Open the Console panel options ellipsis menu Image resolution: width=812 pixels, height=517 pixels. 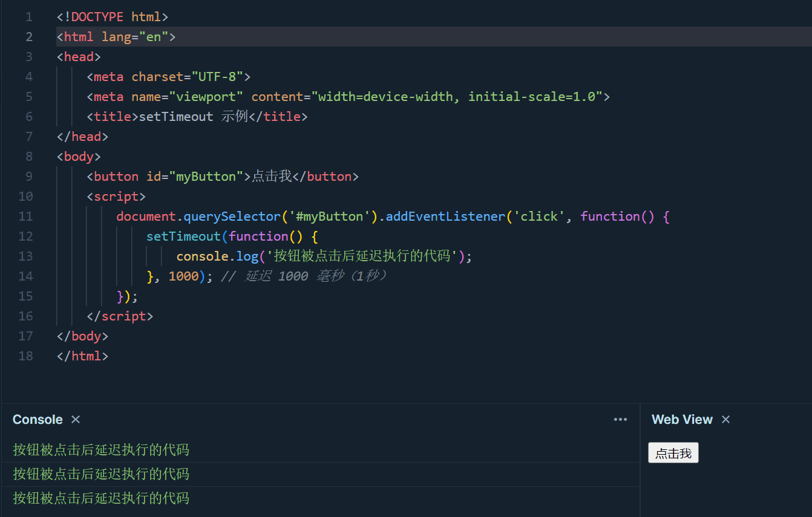pyautogui.click(x=620, y=419)
